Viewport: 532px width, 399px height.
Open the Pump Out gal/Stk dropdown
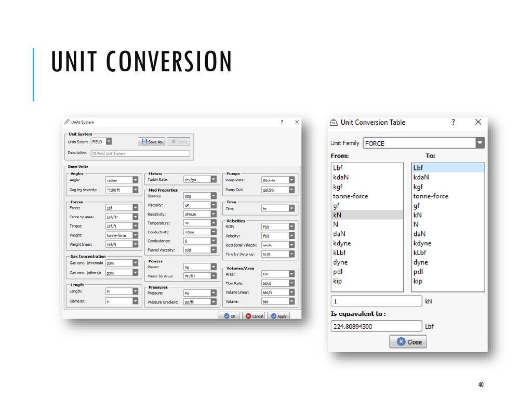point(291,190)
